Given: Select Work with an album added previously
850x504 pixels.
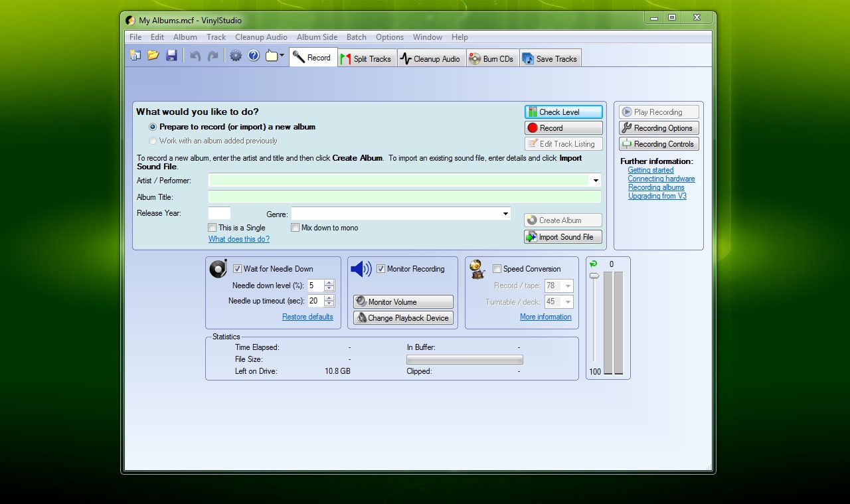Looking at the screenshot, I should [x=153, y=141].
